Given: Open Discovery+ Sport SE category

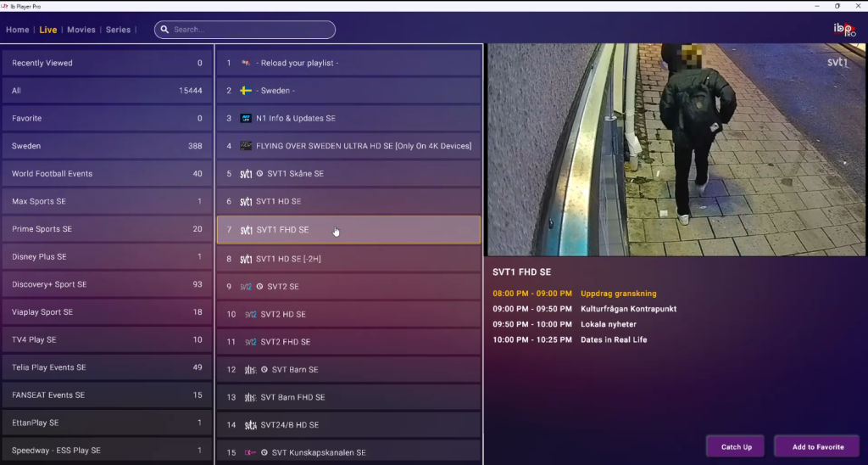Looking at the screenshot, I should (x=107, y=284).
